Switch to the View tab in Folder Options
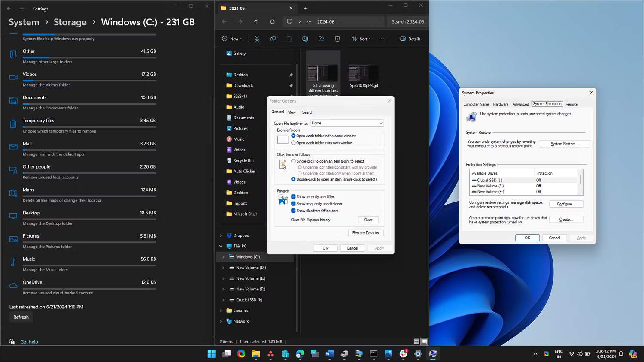 (292, 112)
